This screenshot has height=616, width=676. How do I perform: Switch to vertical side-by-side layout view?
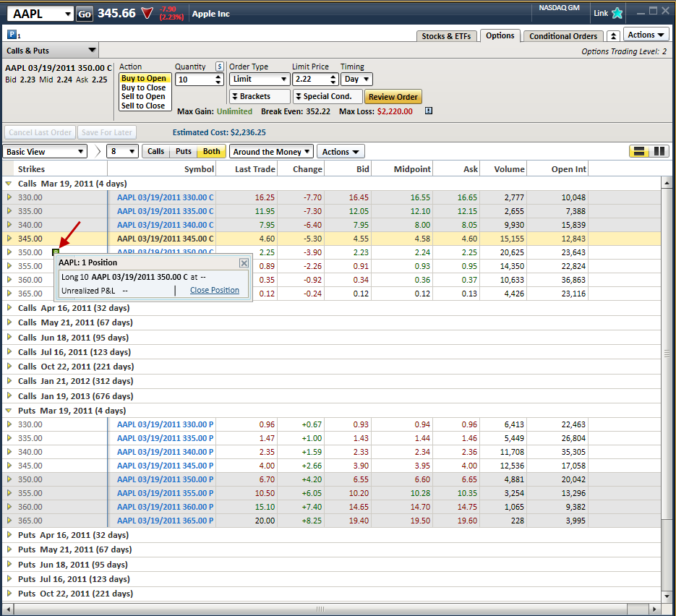coord(659,151)
